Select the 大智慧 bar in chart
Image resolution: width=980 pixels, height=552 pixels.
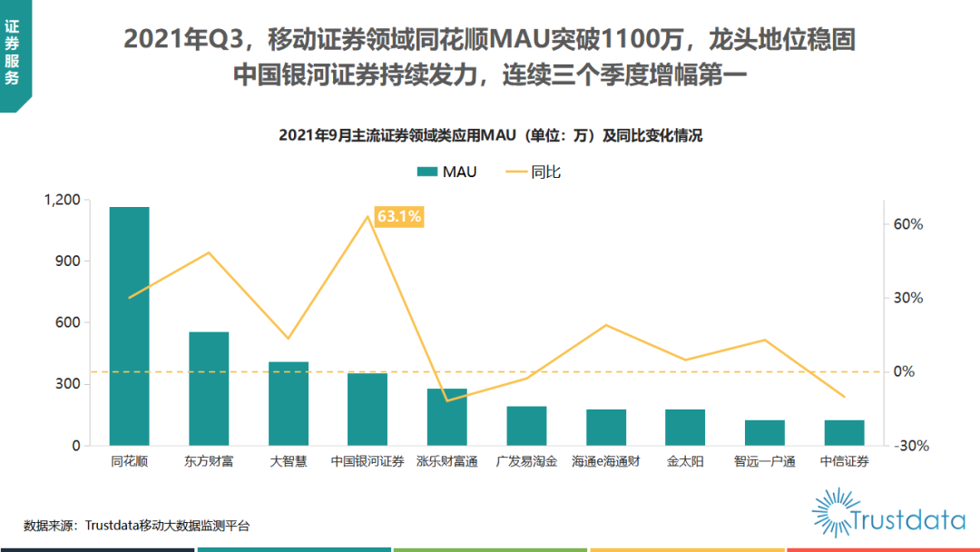(288, 403)
